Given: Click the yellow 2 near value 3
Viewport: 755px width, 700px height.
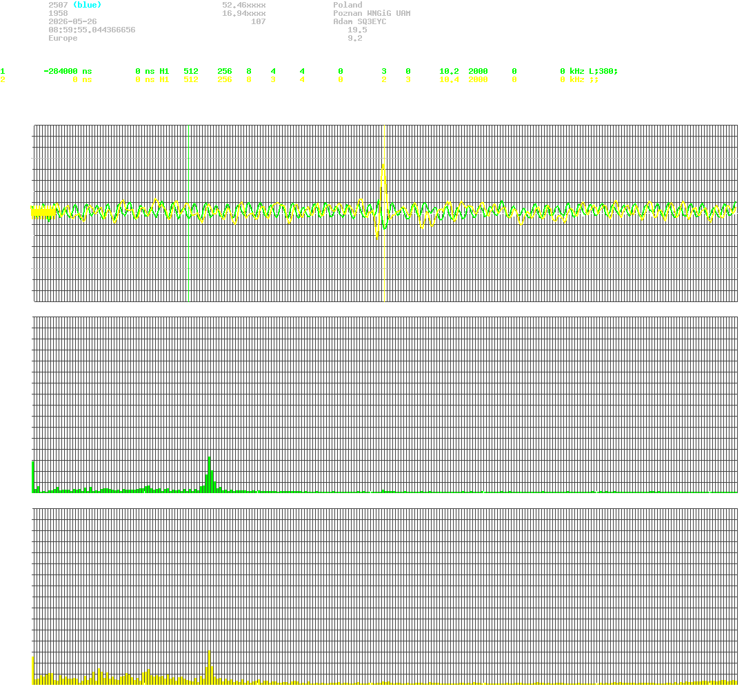Looking at the screenshot, I should pyautogui.click(x=384, y=79).
